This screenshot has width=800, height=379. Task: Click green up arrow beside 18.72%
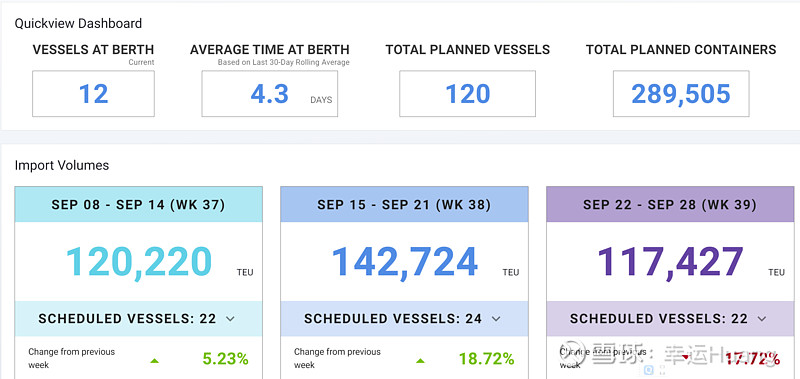(x=420, y=361)
